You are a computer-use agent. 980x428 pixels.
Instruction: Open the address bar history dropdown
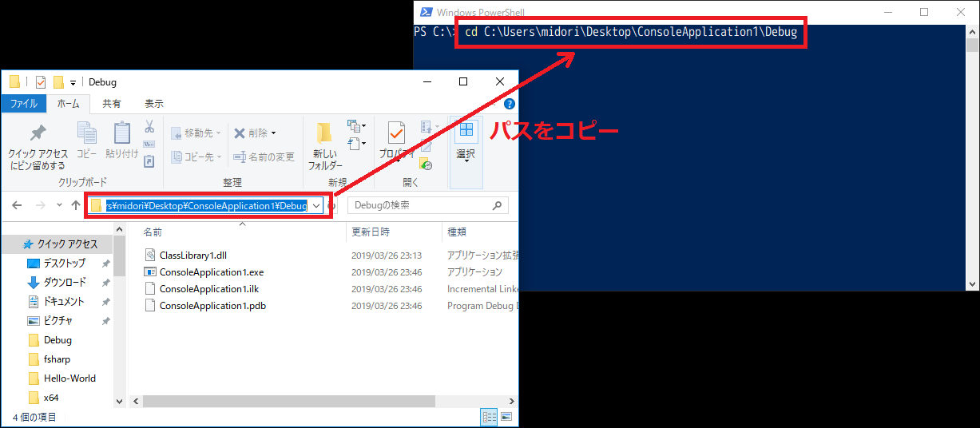click(x=317, y=206)
